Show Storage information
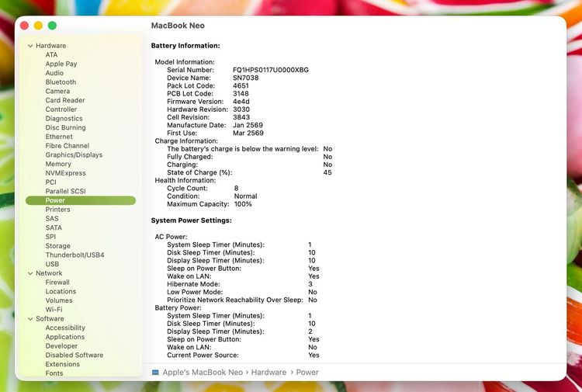 coord(58,246)
